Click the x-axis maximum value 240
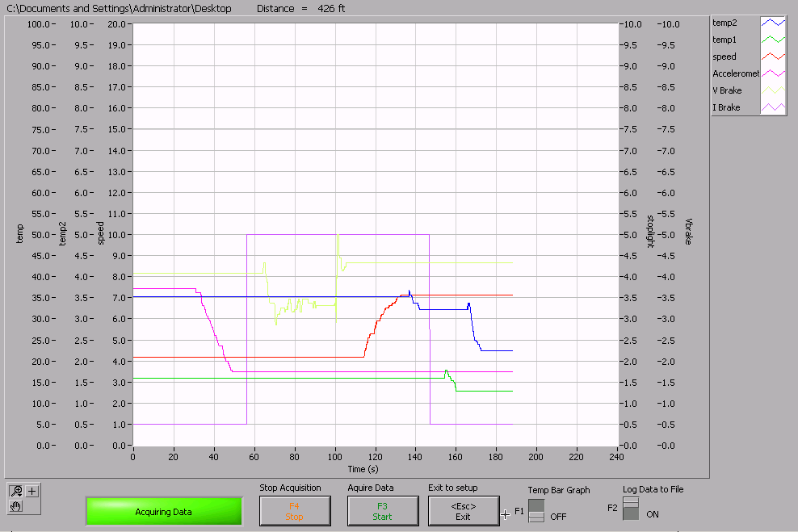 tap(616, 457)
